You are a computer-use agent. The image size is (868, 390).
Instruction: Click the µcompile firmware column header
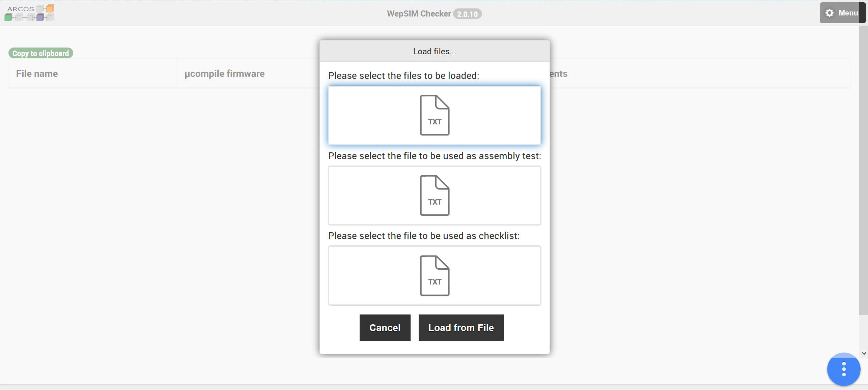pos(224,73)
